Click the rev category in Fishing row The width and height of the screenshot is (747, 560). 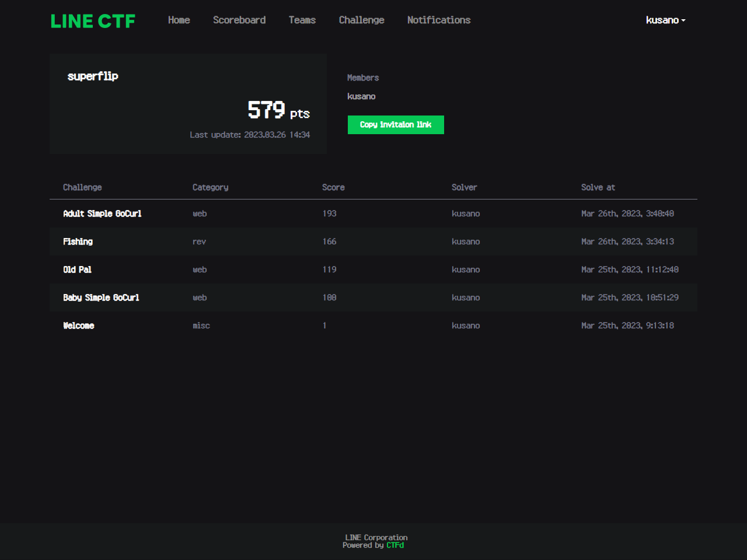[199, 242]
